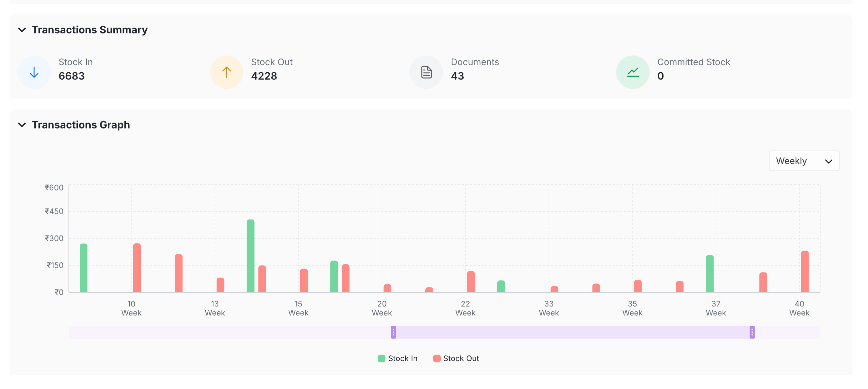Toggle Stock Out series in legend
This screenshot has height=389, width=868.
click(456, 358)
